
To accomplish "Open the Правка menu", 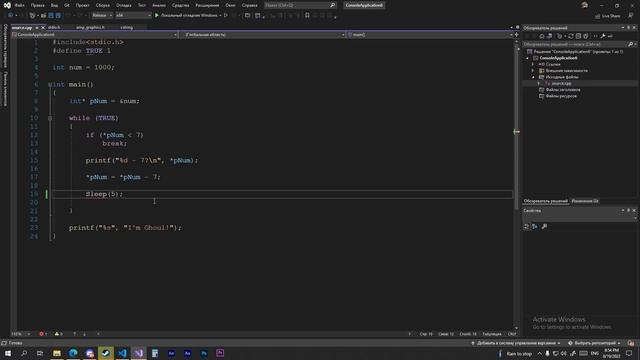I will [38, 5].
